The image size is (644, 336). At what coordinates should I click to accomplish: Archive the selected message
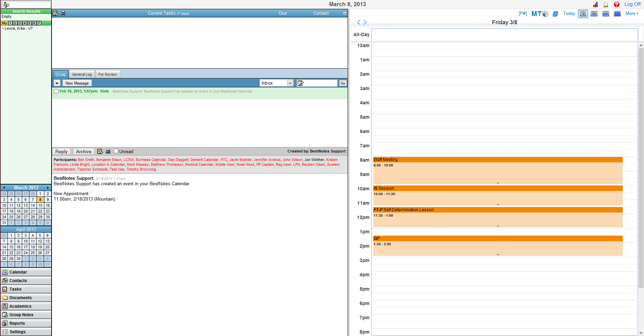pyautogui.click(x=84, y=151)
